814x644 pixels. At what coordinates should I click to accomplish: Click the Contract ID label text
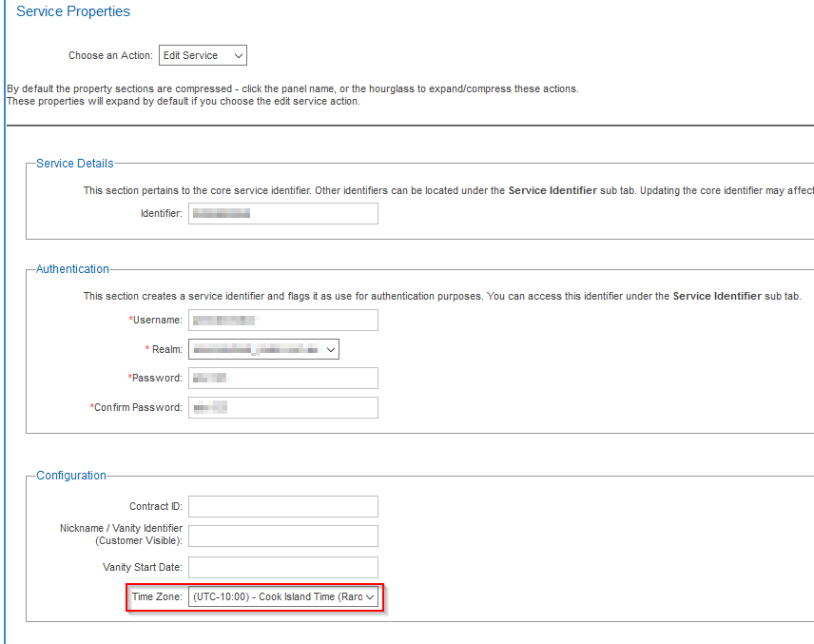(x=155, y=507)
